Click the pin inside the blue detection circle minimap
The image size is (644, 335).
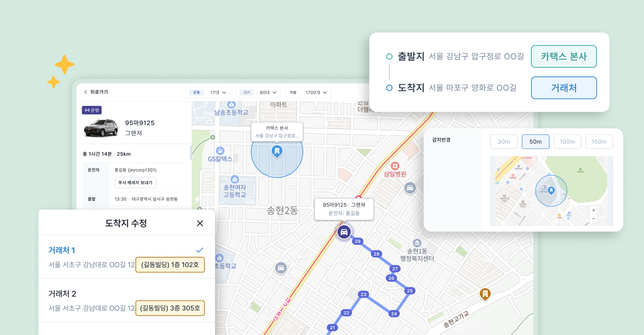coord(551,190)
